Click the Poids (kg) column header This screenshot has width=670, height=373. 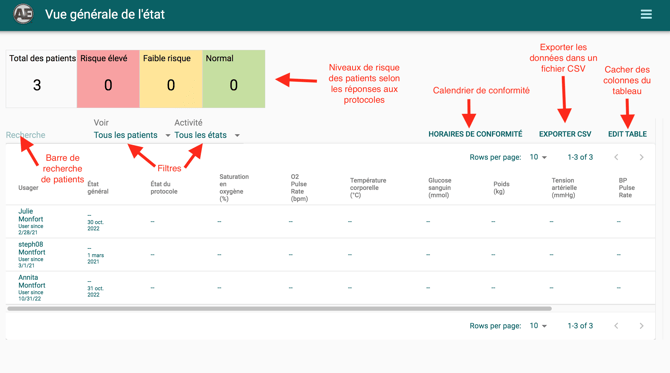501,188
